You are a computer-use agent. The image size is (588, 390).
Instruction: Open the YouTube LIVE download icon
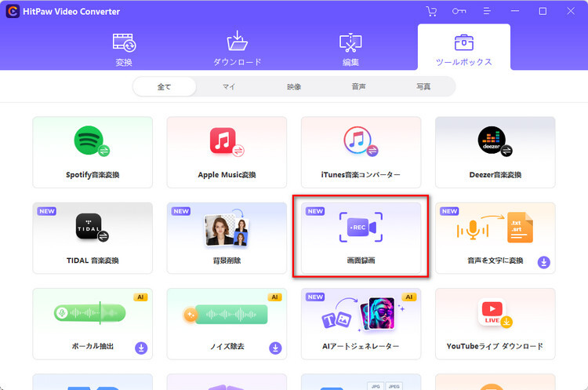point(495,312)
